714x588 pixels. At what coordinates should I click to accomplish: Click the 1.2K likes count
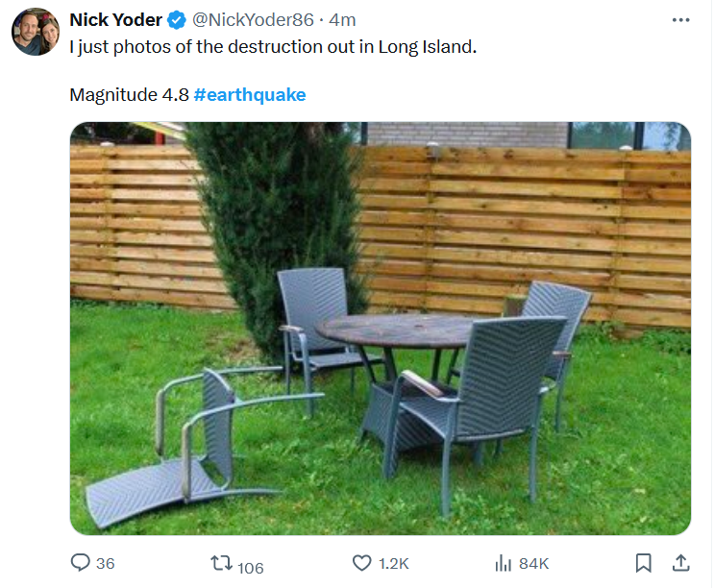[x=394, y=564]
